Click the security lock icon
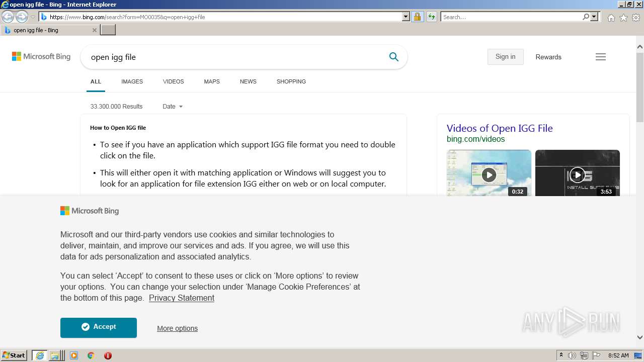This screenshot has width=644, height=362. (417, 17)
